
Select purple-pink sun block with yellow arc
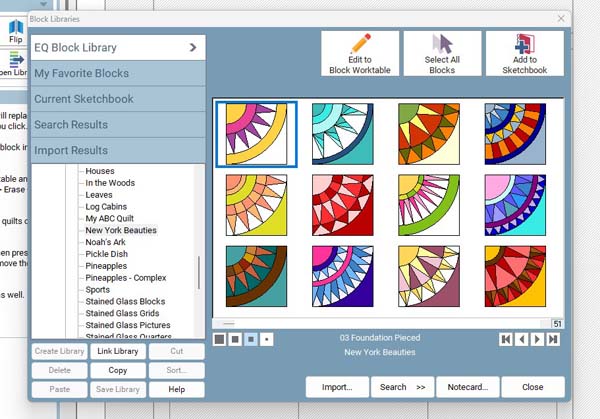256,134
